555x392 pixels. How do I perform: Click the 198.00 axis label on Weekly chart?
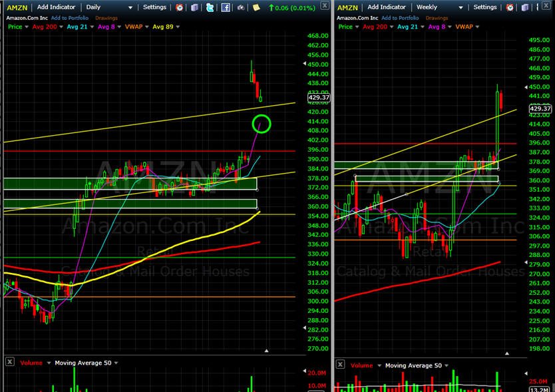click(539, 349)
